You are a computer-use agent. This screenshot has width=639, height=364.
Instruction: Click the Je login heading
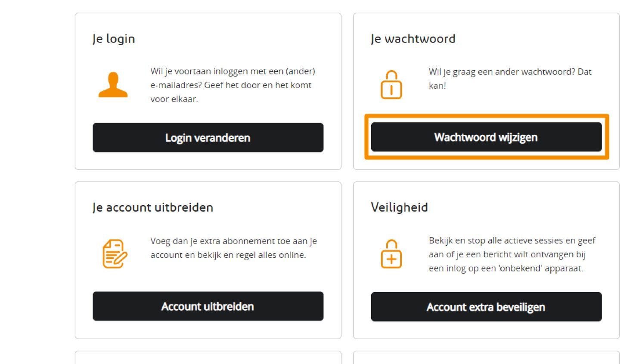click(x=113, y=38)
